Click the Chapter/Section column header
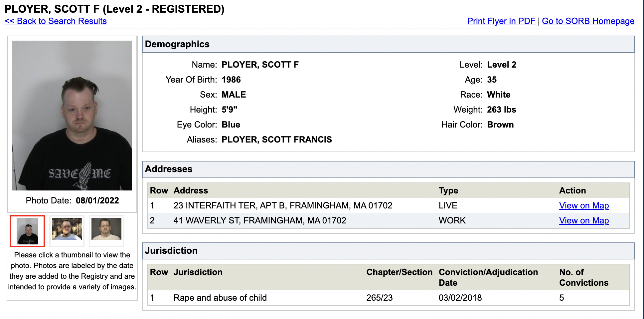 [x=399, y=272]
